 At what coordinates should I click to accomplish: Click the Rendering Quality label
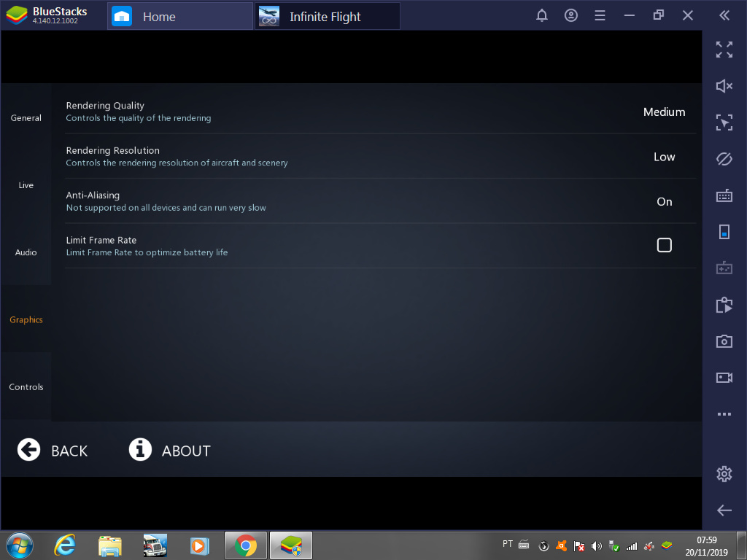point(105,105)
